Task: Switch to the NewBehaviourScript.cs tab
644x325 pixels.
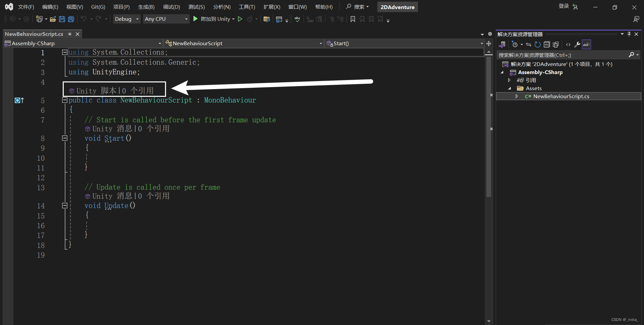Action: click(34, 34)
